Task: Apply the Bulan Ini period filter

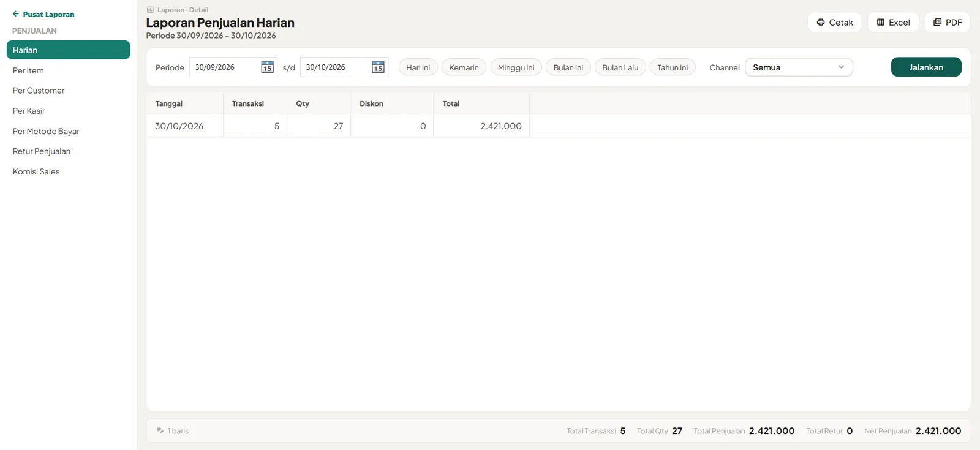Action: 568,67
